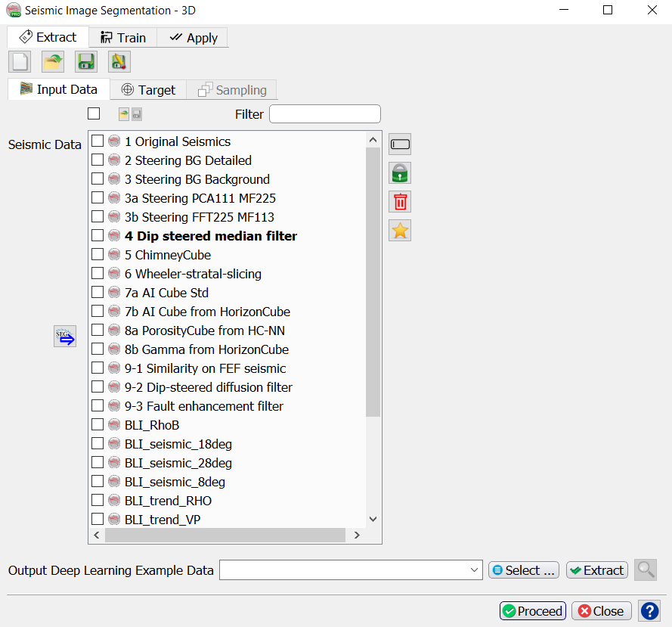Click the New blank document icon
672x627 pixels.
point(20,62)
